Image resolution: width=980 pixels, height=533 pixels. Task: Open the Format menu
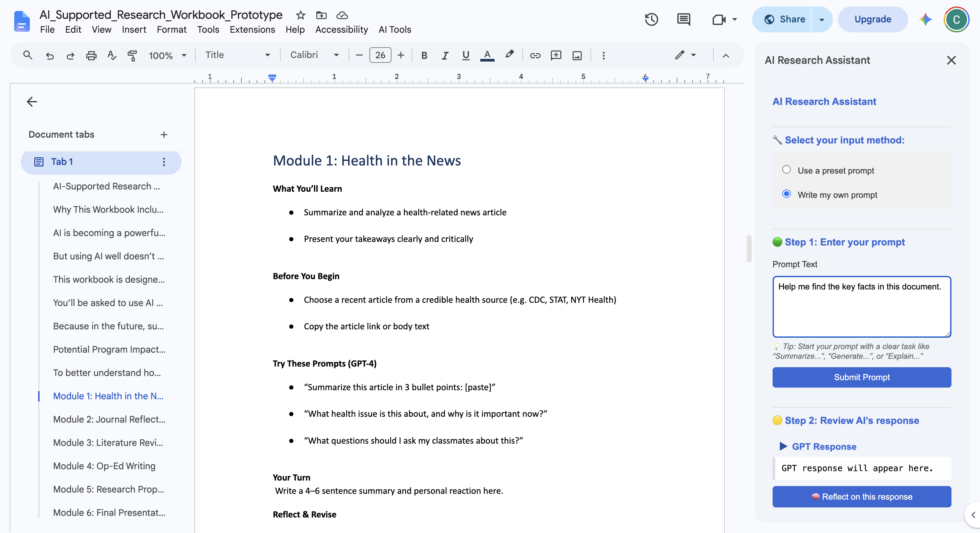tap(171, 29)
